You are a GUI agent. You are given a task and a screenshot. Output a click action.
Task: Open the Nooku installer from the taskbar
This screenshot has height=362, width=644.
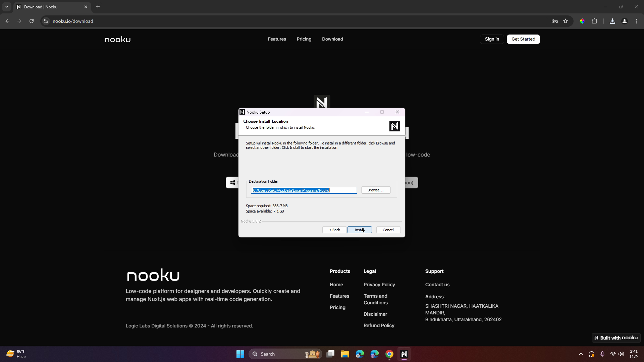404,354
